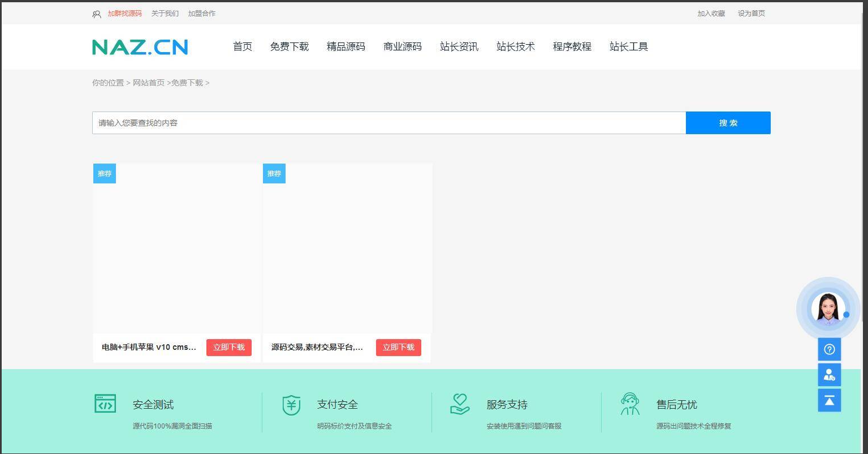Click the user icon beside 加群找源码
This screenshot has height=454, width=868.
coord(97,14)
